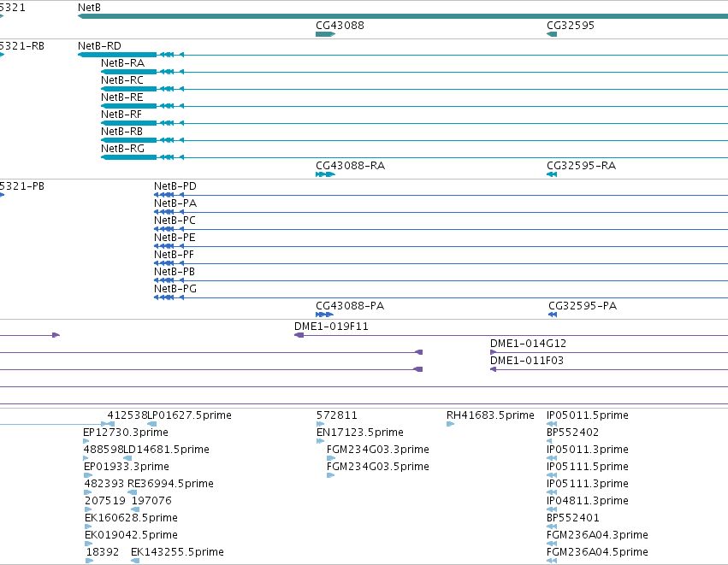Select transcript label NetB-RE
The width and height of the screenshot is (728, 565).
[122, 97]
